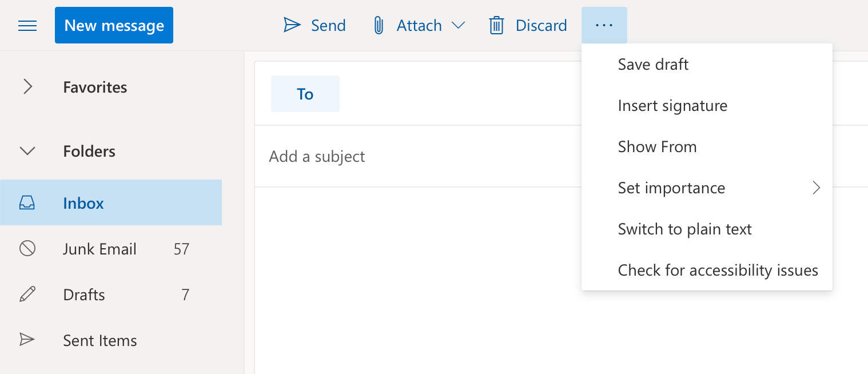Close the more options ellipsis menu

604,25
